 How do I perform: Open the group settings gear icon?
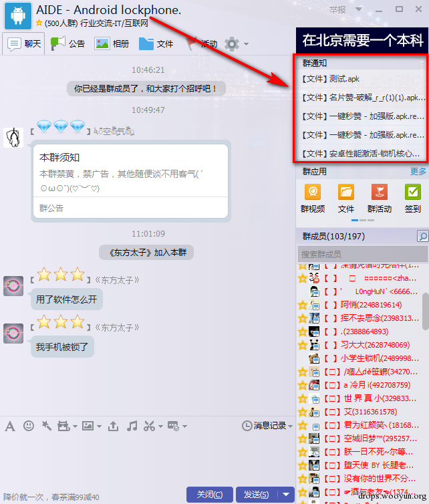click(x=232, y=43)
